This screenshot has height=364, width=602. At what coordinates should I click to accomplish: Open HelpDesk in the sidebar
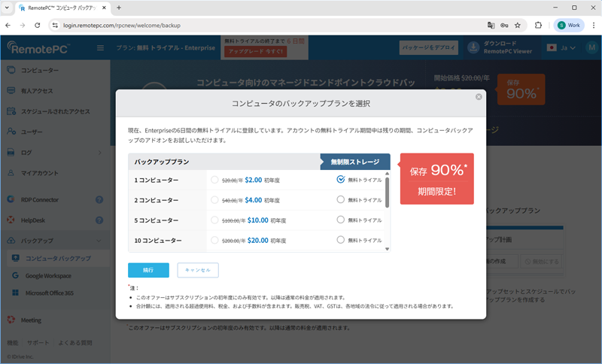[x=33, y=220]
